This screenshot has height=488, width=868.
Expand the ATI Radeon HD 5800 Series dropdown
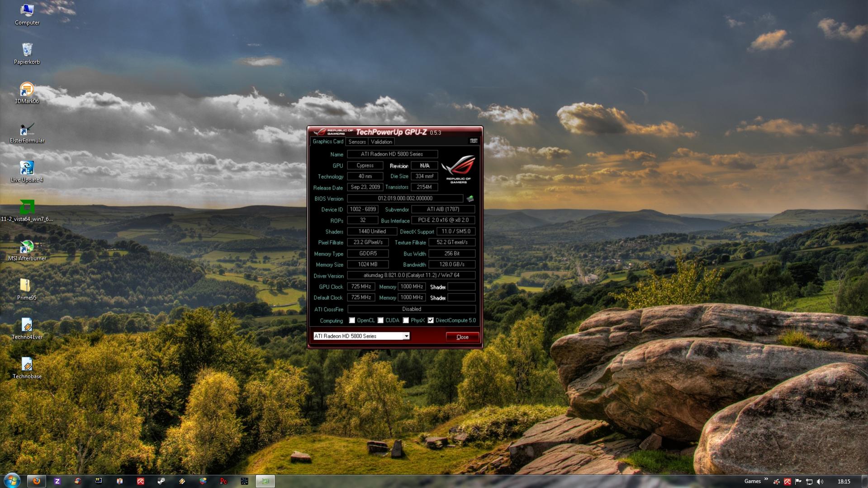tap(406, 336)
